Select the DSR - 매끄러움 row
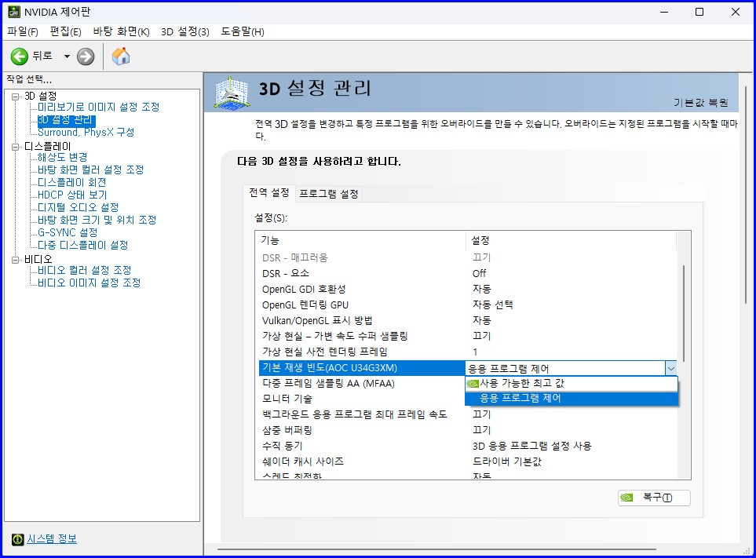The image size is (756, 558). pyautogui.click(x=468, y=257)
